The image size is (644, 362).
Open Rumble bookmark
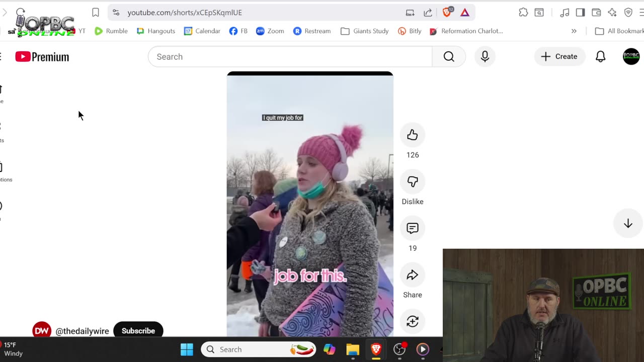pos(111,31)
